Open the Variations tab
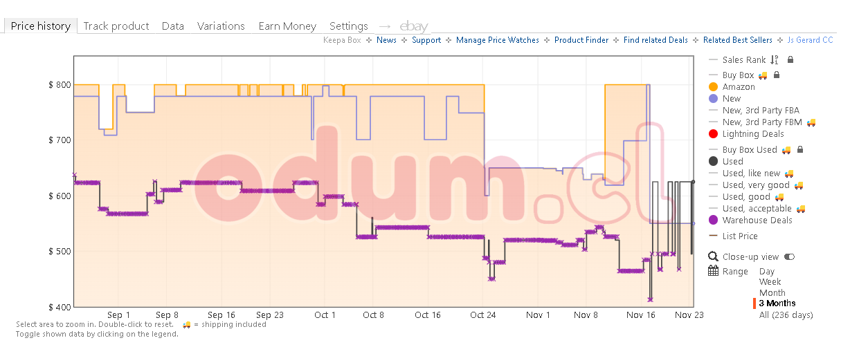Screen dimensions: 868x347 pos(221,26)
